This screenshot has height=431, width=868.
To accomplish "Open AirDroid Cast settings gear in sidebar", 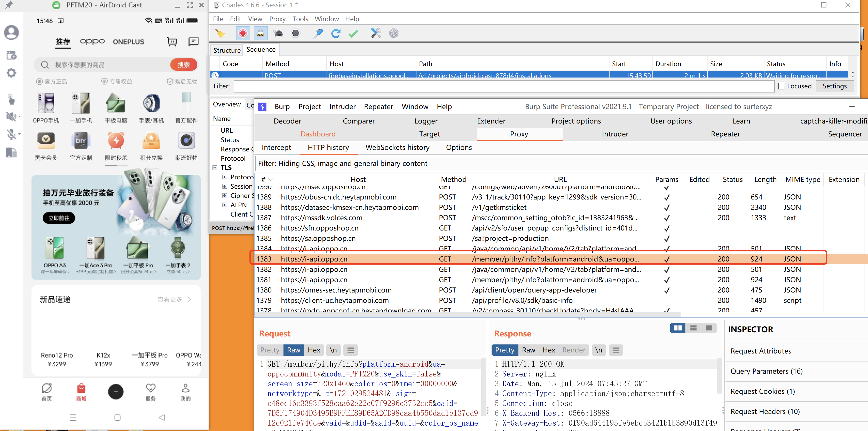I will point(11,73).
